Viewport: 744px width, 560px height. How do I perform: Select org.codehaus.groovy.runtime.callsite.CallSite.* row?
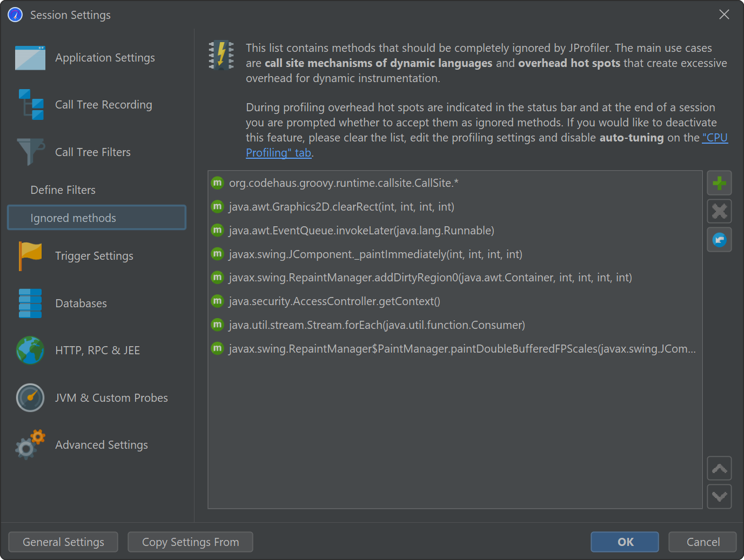coord(455,183)
